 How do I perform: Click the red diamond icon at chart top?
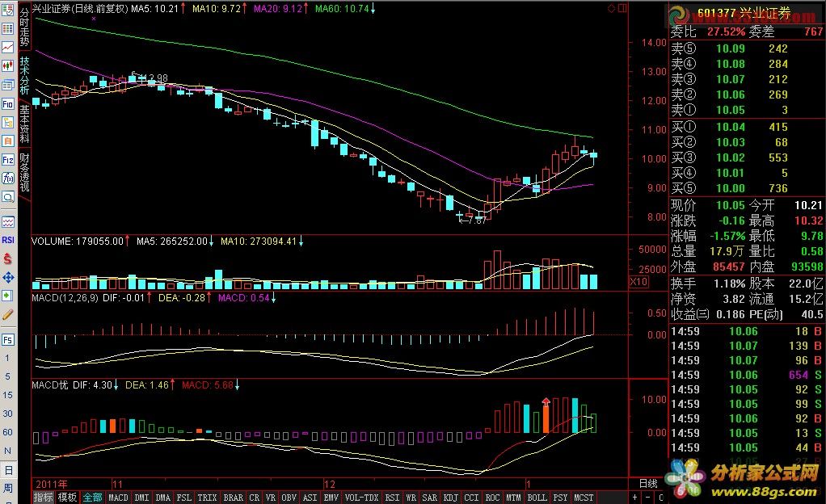pyautogui.click(x=611, y=8)
